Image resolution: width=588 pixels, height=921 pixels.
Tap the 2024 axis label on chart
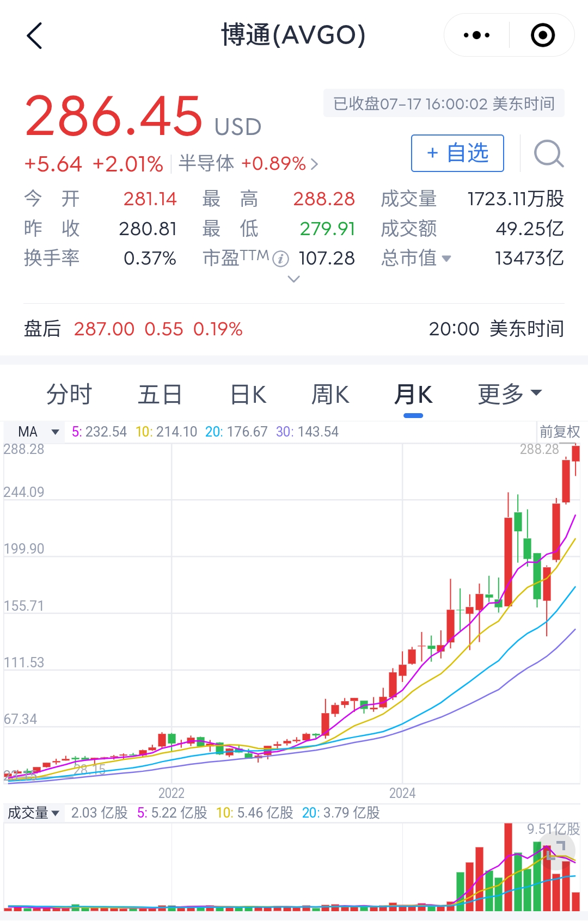click(402, 793)
